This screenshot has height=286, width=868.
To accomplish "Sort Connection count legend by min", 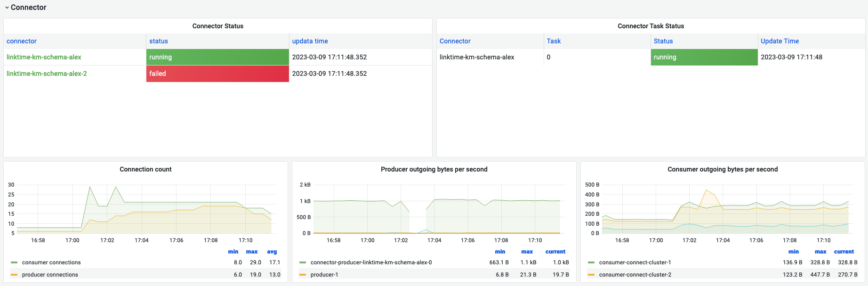I will click(233, 252).
